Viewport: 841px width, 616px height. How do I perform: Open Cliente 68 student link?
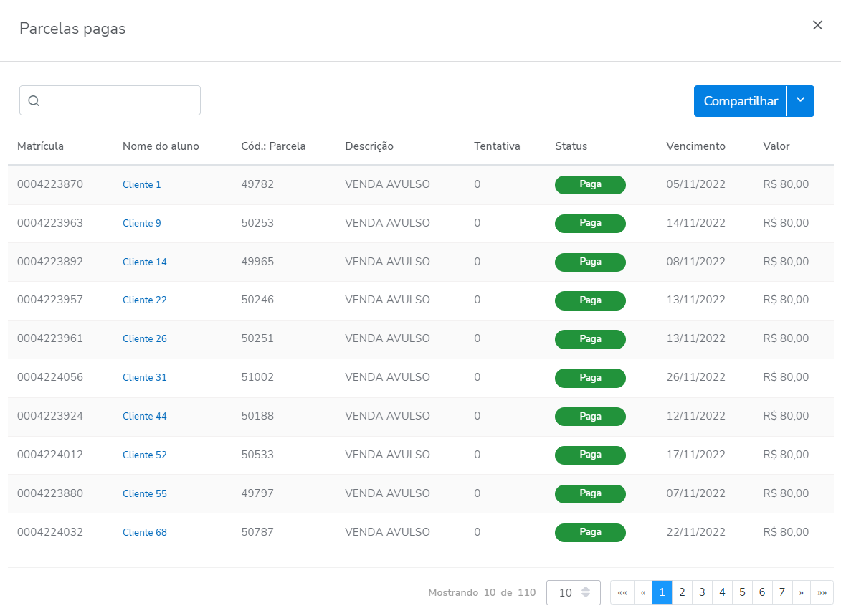[145, 533]
